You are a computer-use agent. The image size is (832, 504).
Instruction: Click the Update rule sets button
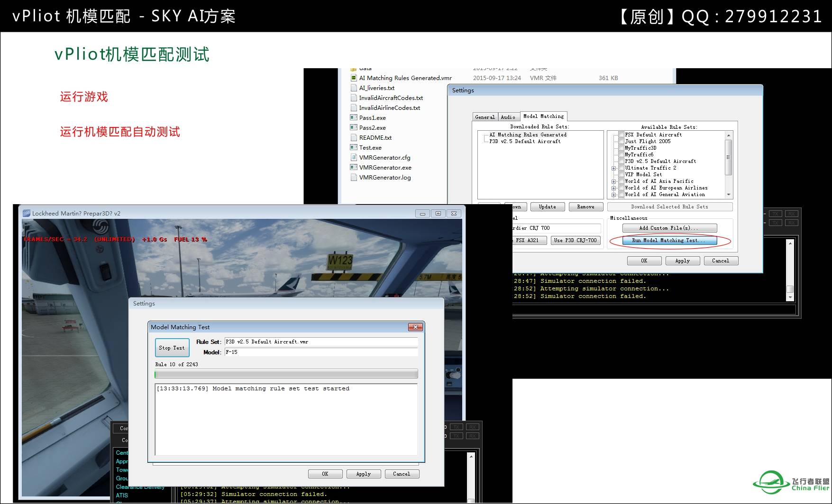pyautogui.click(x=547, y=207)
